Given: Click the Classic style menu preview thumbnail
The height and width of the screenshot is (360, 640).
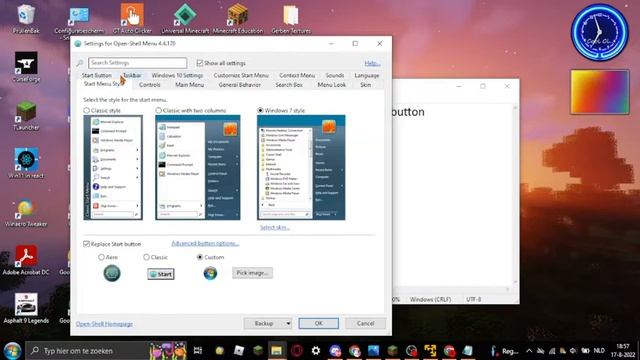Looking at the screenshot, I should coord(113,167).
